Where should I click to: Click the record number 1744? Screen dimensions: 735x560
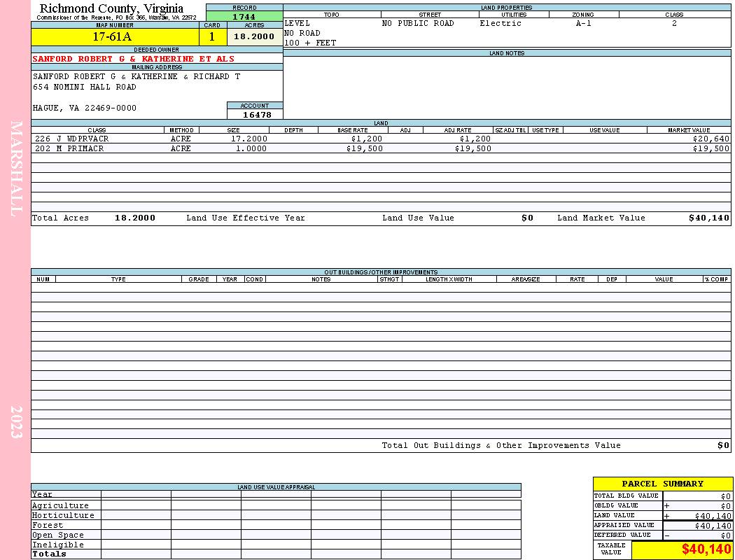[x=244, y=17]
